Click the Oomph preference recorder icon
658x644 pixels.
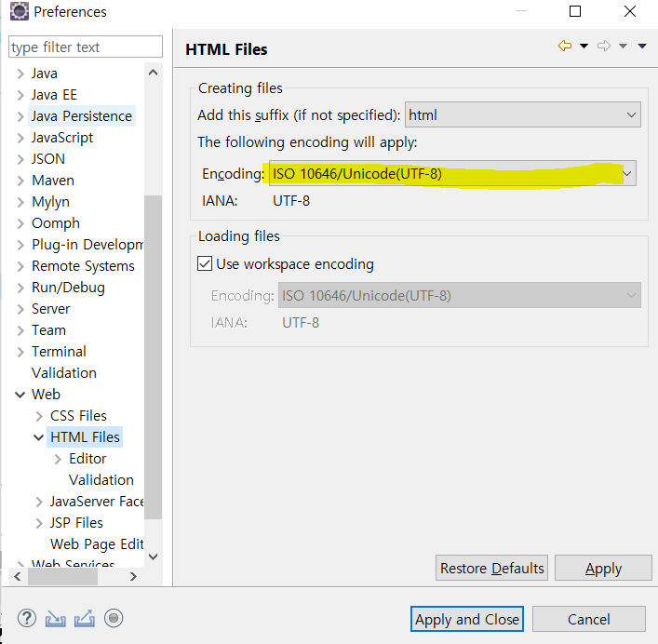click(x=114, y=618)
